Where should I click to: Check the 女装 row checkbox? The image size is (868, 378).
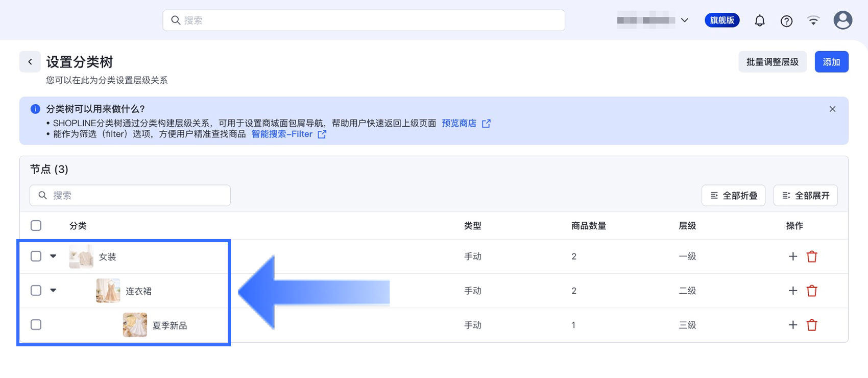pyautogui.click(x=36, y=256)
